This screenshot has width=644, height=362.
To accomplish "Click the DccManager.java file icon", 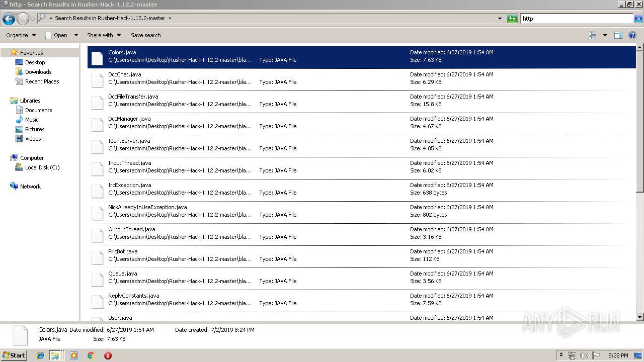I will (97, 124).
